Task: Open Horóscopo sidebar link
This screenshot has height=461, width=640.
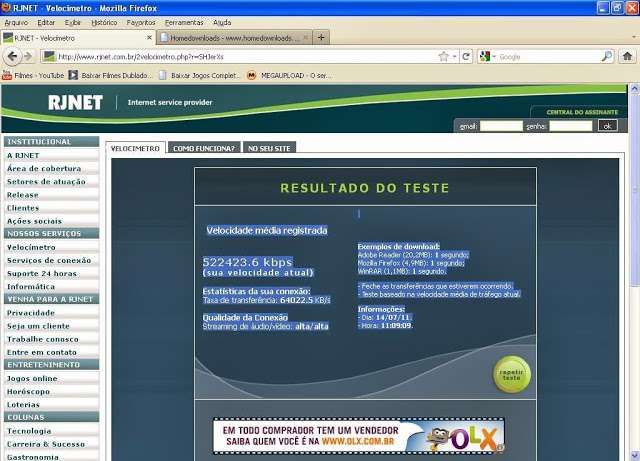Action: coord(28,392)
